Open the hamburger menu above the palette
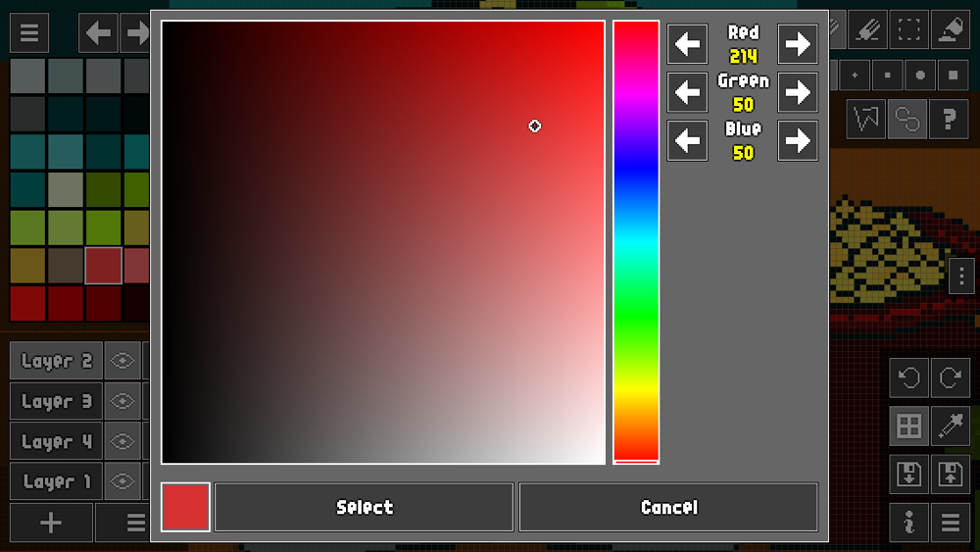The image size is (980, 552). [x=29, y=32]
